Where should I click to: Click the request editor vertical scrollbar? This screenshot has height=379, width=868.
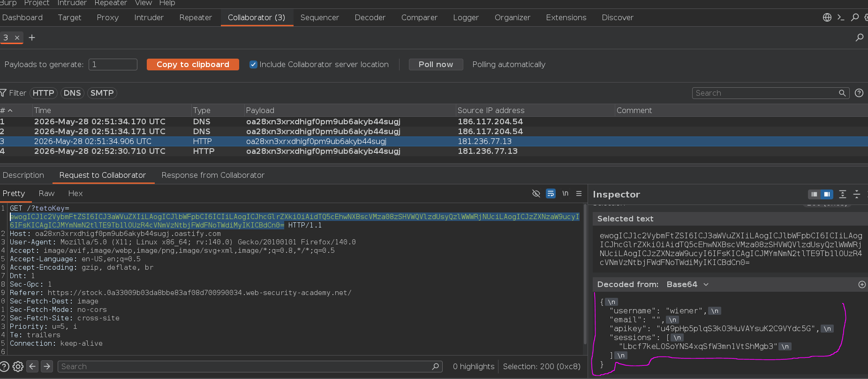pyautogui.click(x=585, y=274)
